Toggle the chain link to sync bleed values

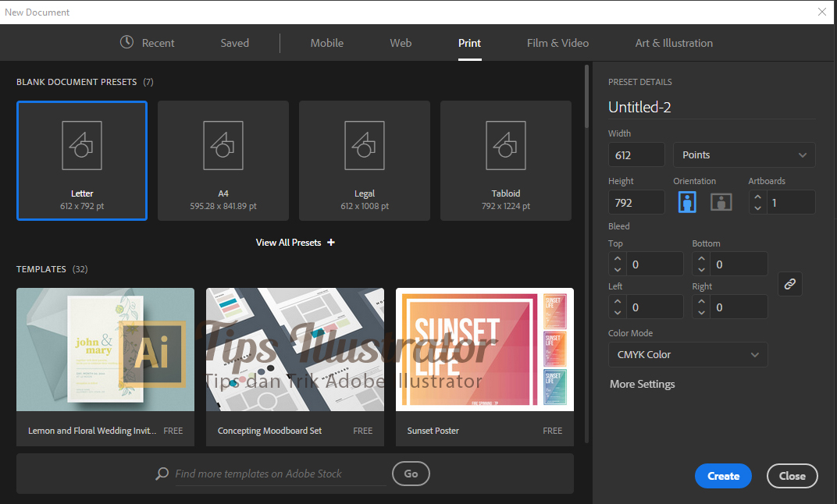click(x=789, y=284)
